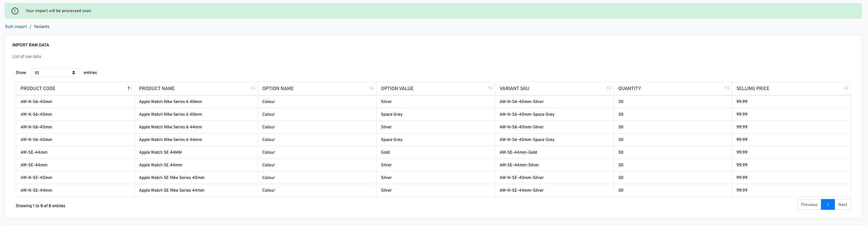
Task: Select the AW-N-SE-44mm-Silver SKU cell
Action: [521, 190]
